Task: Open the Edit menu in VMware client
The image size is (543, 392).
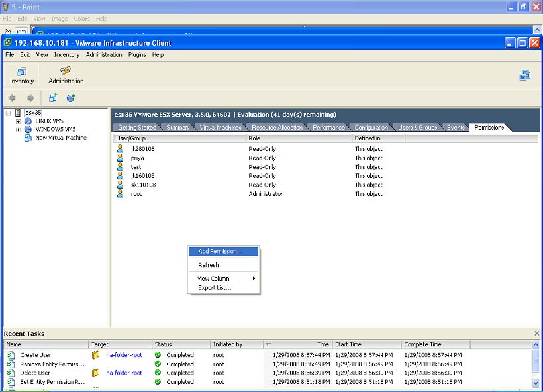Action: (x=25, y=55)
